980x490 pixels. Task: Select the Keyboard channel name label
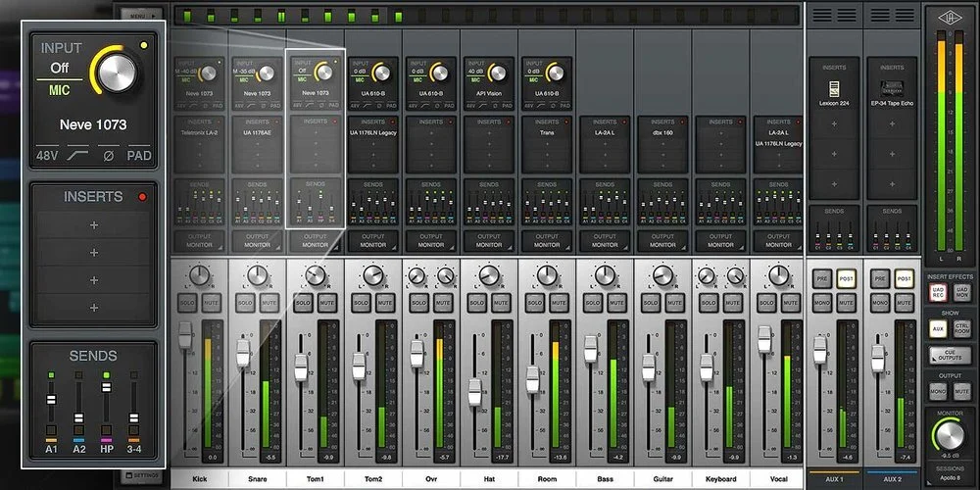pos(720,479)
